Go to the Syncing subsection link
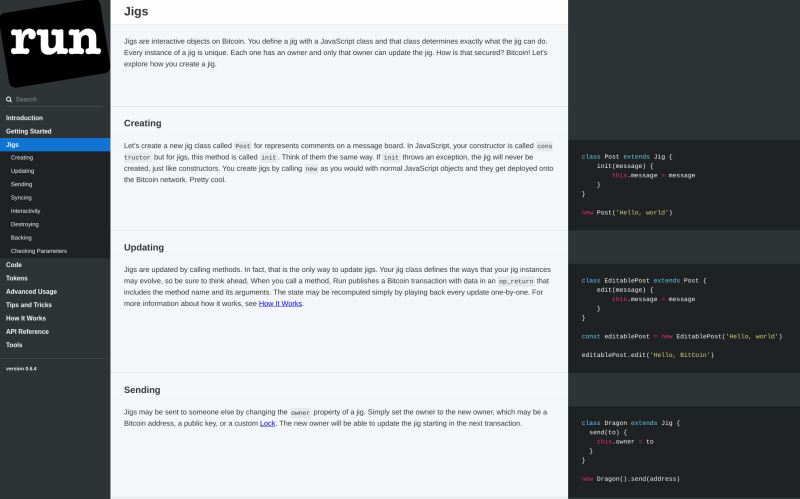 (21, 197)
